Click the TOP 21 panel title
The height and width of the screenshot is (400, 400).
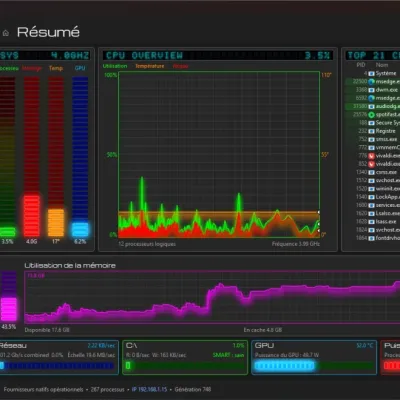373,55
